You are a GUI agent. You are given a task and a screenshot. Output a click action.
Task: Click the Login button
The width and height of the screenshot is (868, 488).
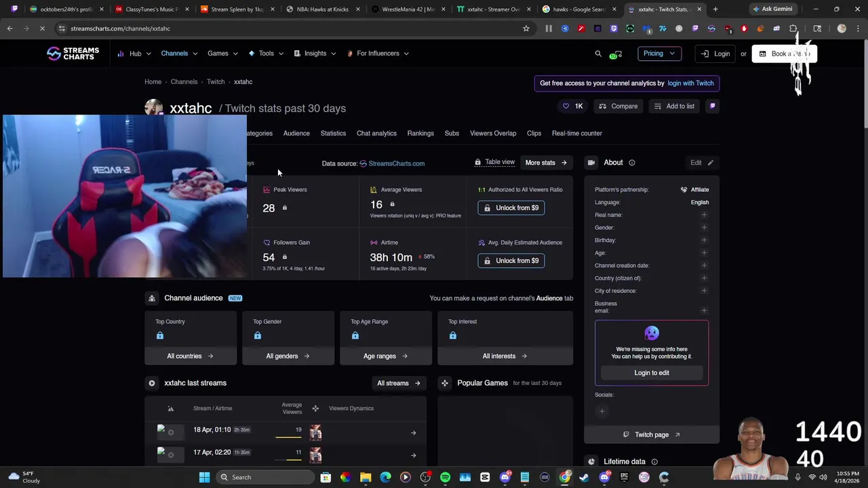tap(715, 54)
